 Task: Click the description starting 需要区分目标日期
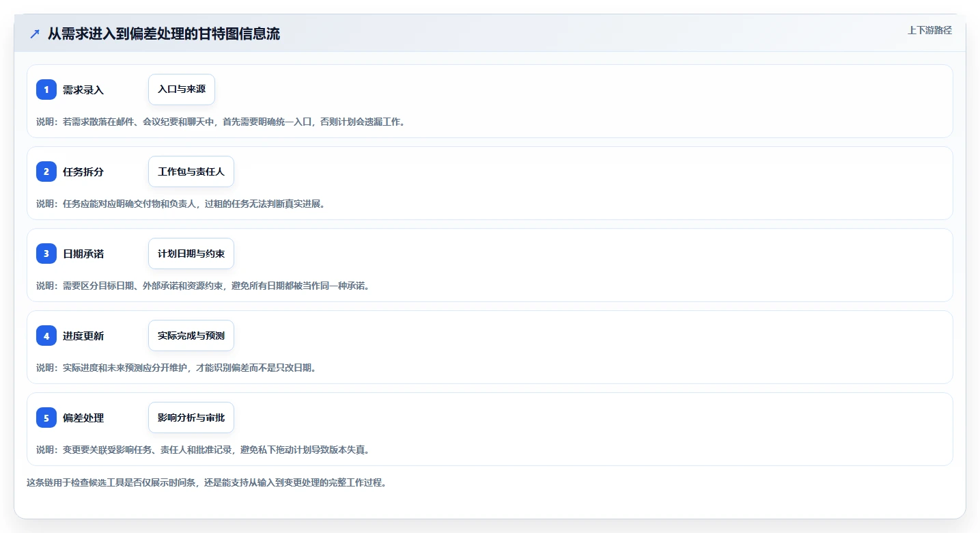[203, 286]
